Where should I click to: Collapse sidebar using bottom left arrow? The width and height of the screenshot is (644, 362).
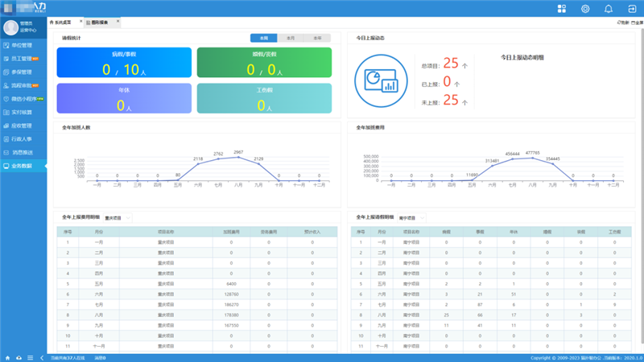(x=41, y=357)
